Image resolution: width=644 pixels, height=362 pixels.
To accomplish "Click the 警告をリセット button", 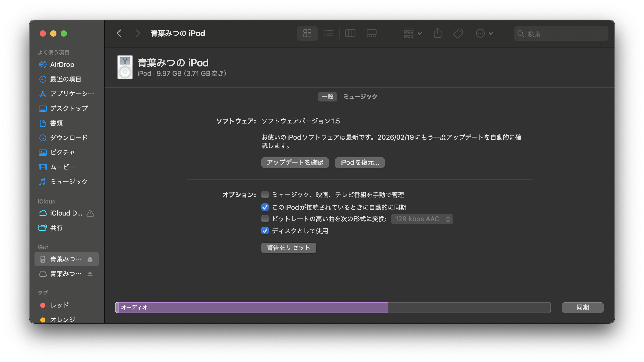I will pos(289,248).
